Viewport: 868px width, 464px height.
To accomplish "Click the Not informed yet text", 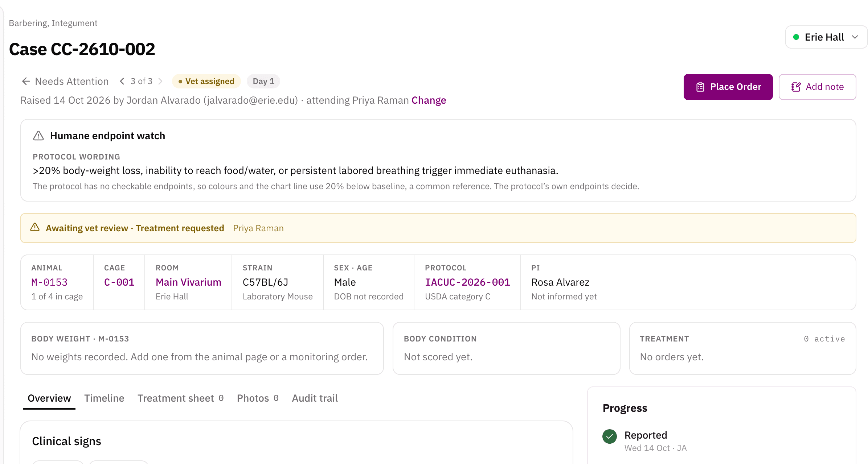I will click(564, 297).
